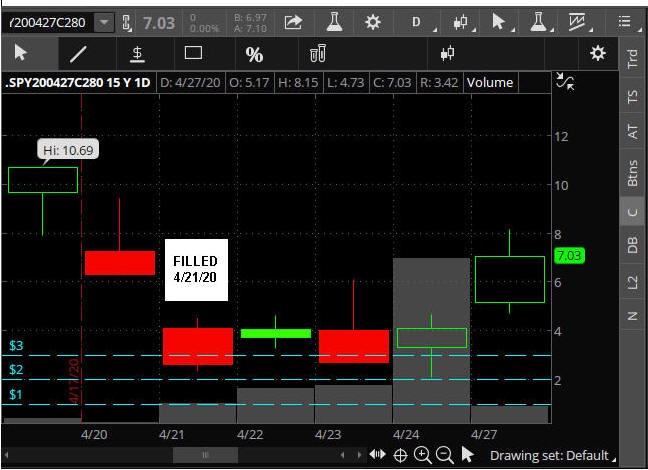Open the symbol dropdown arrow

[x=104, y=22]
